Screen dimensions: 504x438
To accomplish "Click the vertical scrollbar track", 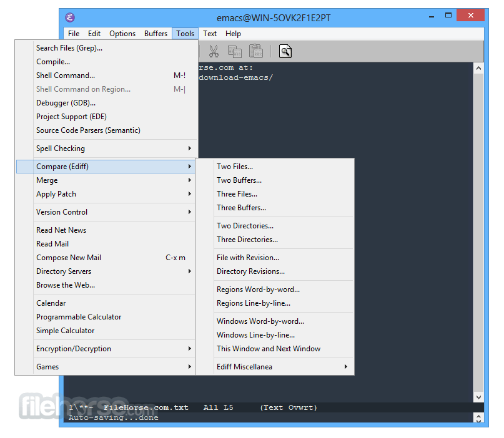I will (478, 233).
